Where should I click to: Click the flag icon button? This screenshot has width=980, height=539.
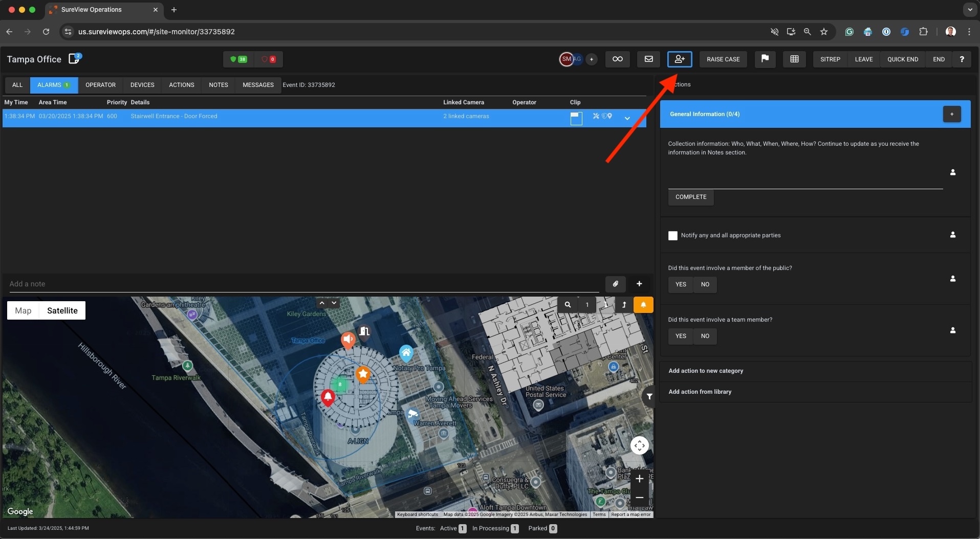click(x=765, y=59)
